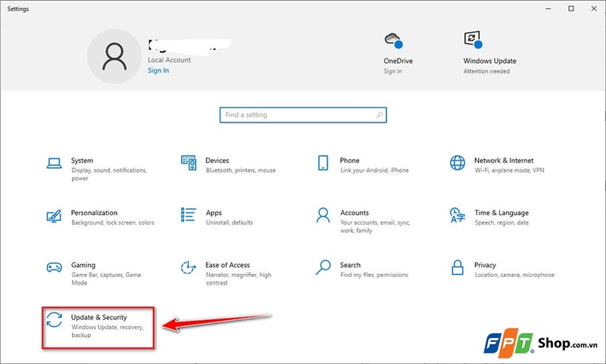This screenshot has height=364, width=606.
Task: Click 'Link your Android, iPhone' description
Action: (374, 170)
